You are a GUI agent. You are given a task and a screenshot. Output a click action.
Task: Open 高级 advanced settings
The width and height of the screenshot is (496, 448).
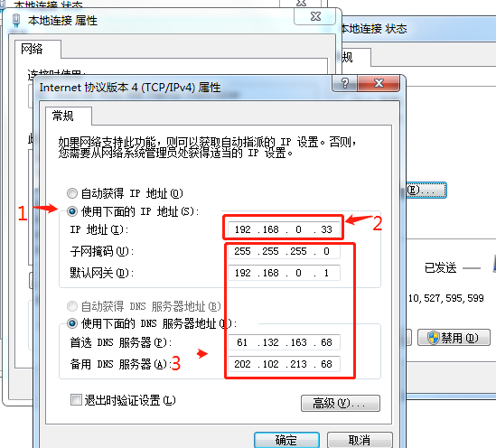pyautogui.click(x=341, y=403)
